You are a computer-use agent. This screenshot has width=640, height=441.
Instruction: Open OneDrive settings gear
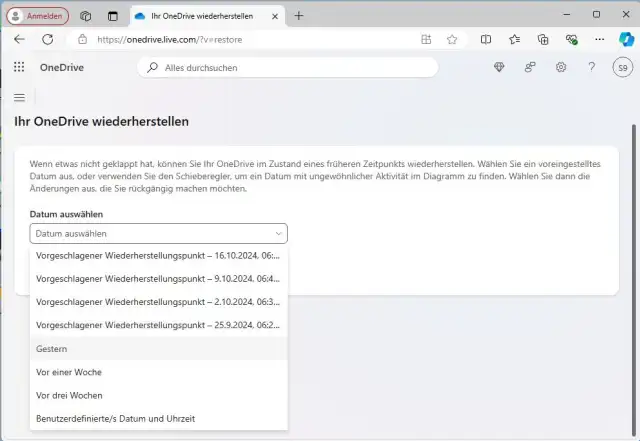tap(561, 67)
